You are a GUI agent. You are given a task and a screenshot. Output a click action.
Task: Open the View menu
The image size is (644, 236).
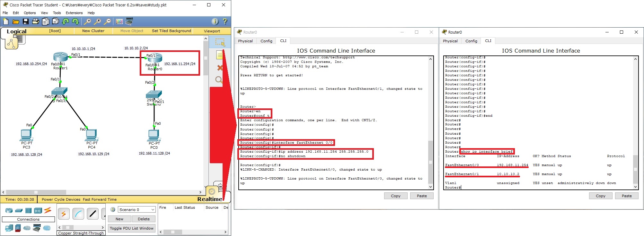coord(44,13)
